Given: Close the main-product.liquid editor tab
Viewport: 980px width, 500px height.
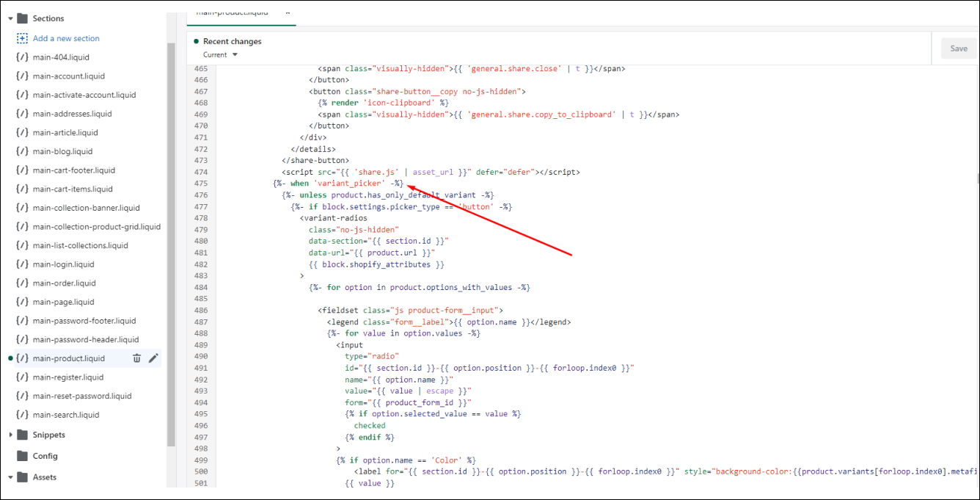Looking at the screenshot, I should [x=288, y=12].
